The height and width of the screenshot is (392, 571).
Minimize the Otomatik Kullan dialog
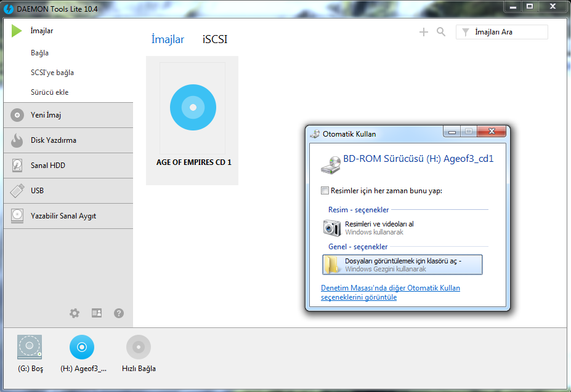pyautogui.click(x=452, y=132)
